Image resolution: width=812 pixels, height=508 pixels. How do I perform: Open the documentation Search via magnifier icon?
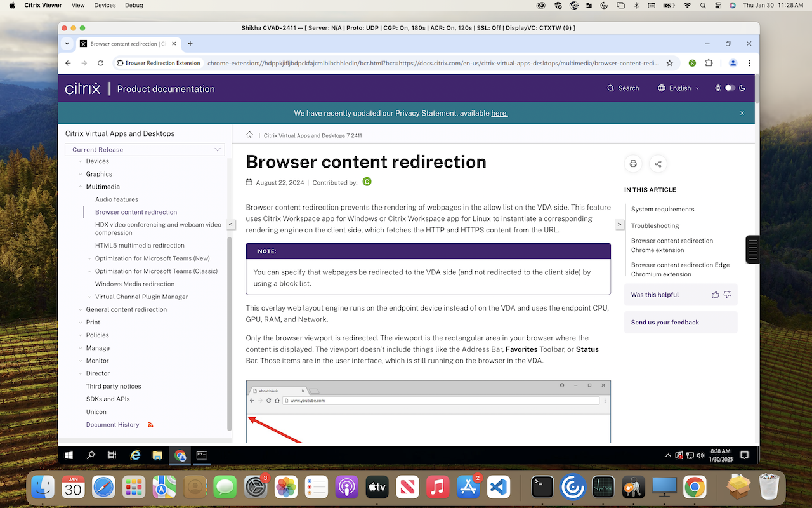610,88
